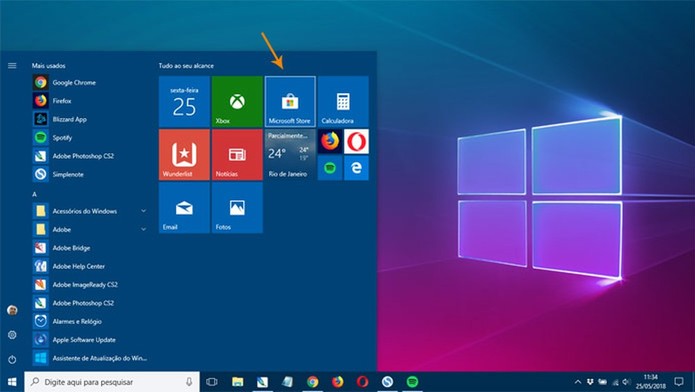The image size is (695, 392).
Task: Show hidden tray icons chevron
Action: coord(578,382)
